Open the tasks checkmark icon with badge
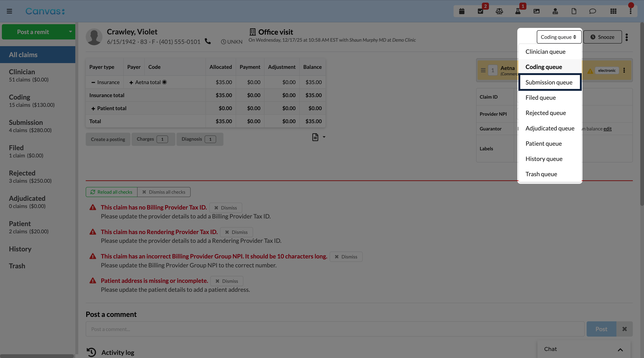 coord(480,11)
